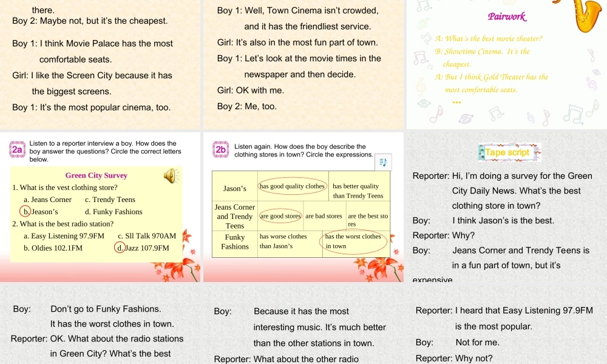Select question 2 about the radio station
This screenshot has height=364, width=607.
coord(63,224)
